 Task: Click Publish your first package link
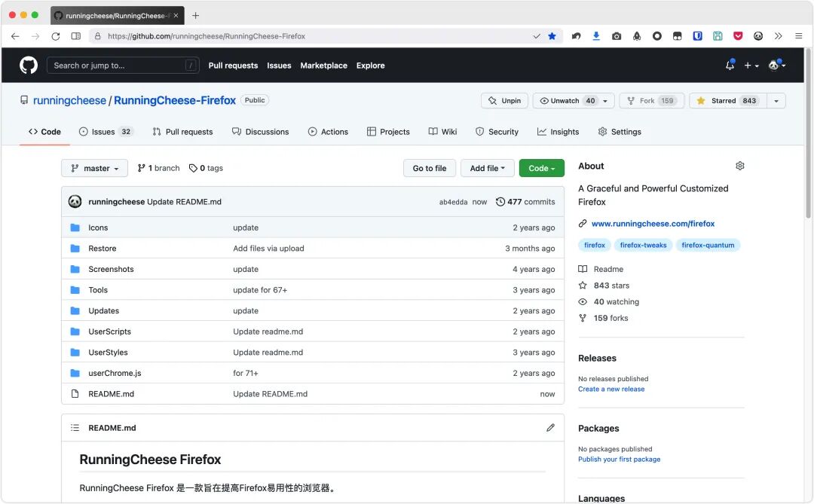coord(620,460)
